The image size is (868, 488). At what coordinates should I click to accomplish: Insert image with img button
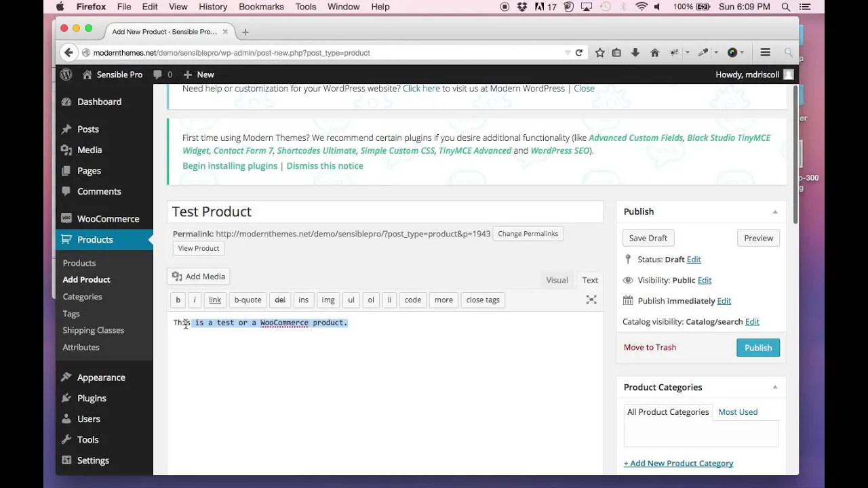click(x=328, y=300)
